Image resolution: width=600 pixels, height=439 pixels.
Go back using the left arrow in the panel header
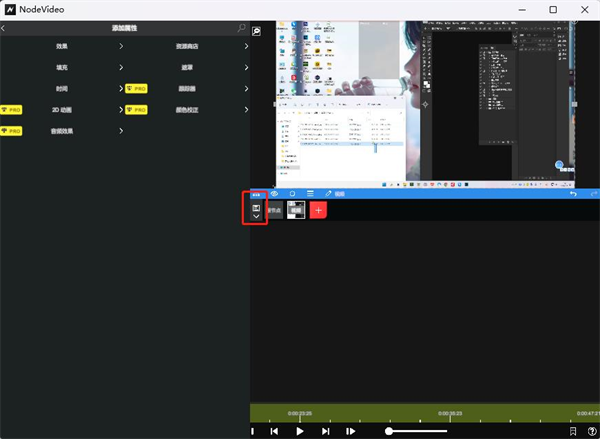click(4, 29)
